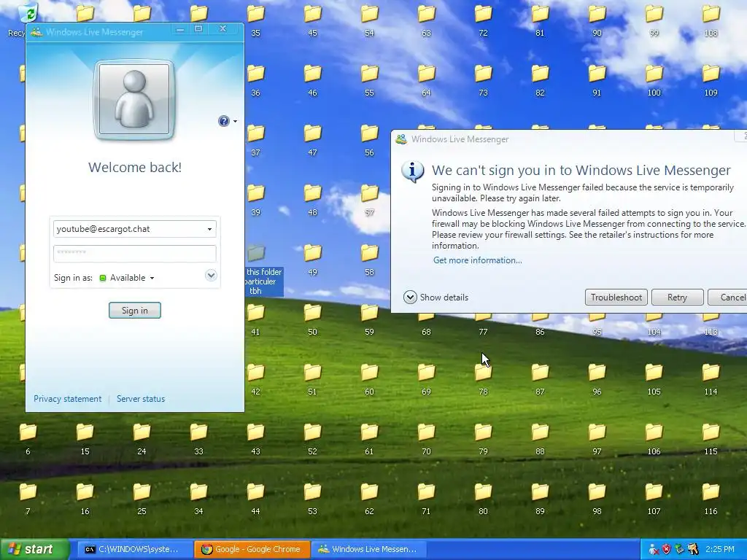Image resolution: width=747 pixels, height=560 pixels.
Task: Click the Sign in button
Action: (135, 311)
